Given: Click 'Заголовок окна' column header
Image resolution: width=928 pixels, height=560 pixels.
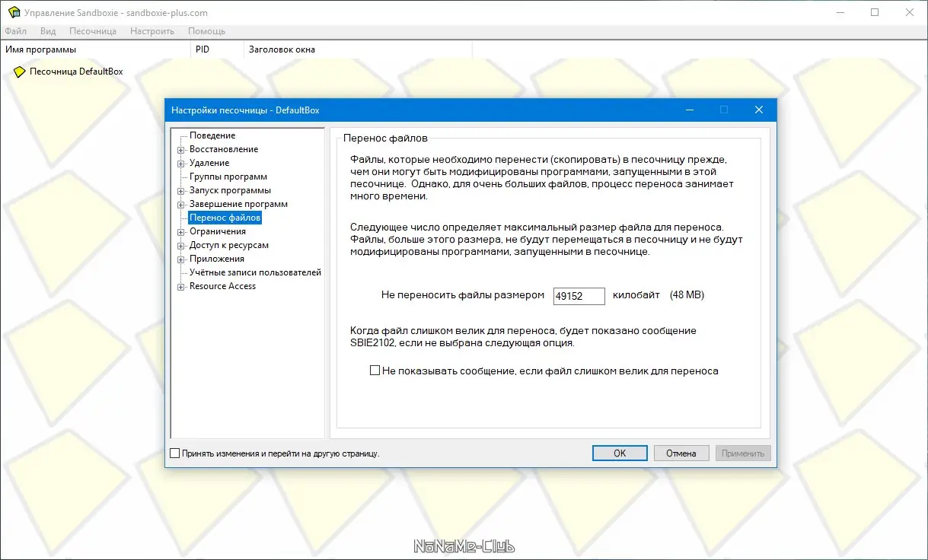Looking at the screenshot, I should (358, 49).
